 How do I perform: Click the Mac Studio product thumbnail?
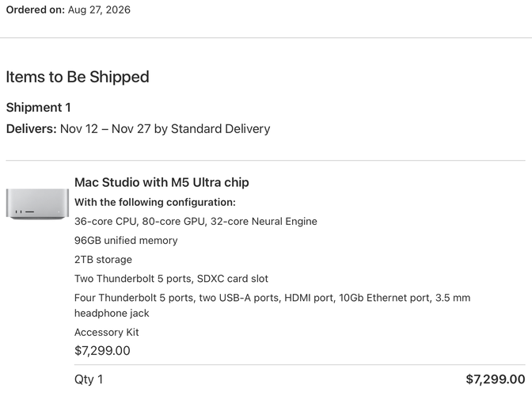(37, 204)
